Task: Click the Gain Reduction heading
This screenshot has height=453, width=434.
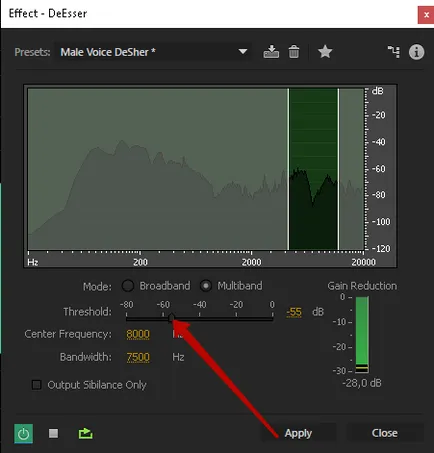Action: (362, 286)
